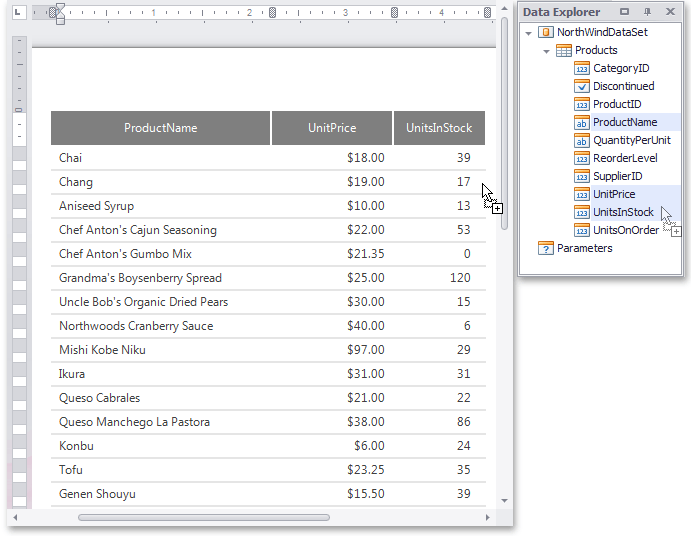The height and width of the screenshot is (536, 695).
Task: Click the ReorderLevel numeric field icon
Action: pos(582,158)
